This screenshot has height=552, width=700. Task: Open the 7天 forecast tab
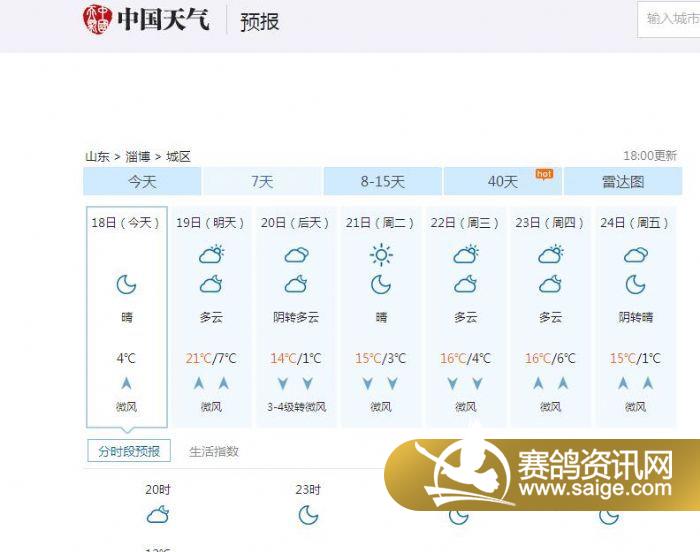[262, 182]
